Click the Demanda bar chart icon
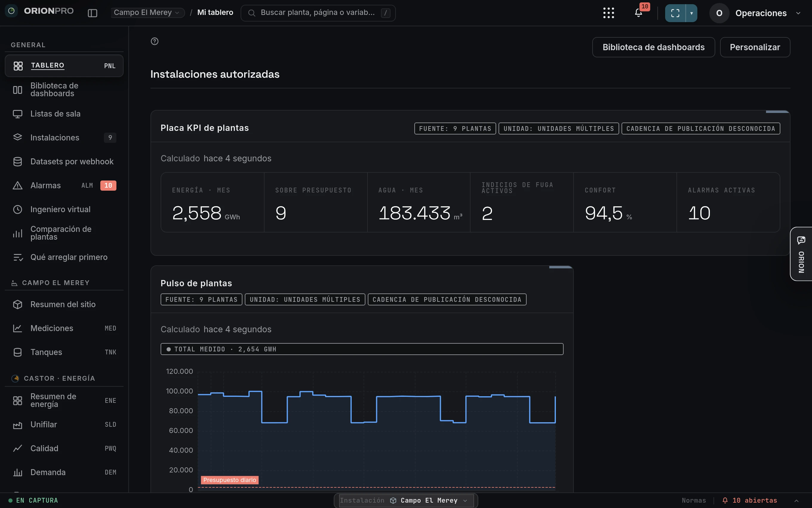This screenshot has width=812, height=508. [17, 472]
